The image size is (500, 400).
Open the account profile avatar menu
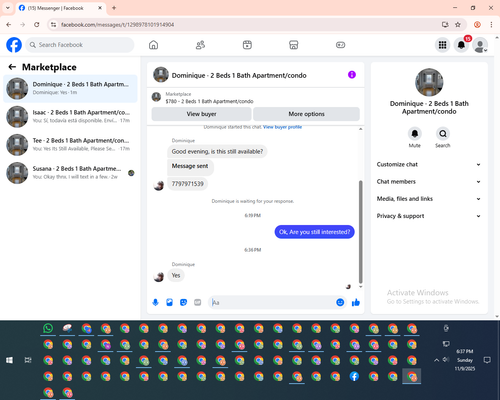pyautogui.click(x=480, y=45)
